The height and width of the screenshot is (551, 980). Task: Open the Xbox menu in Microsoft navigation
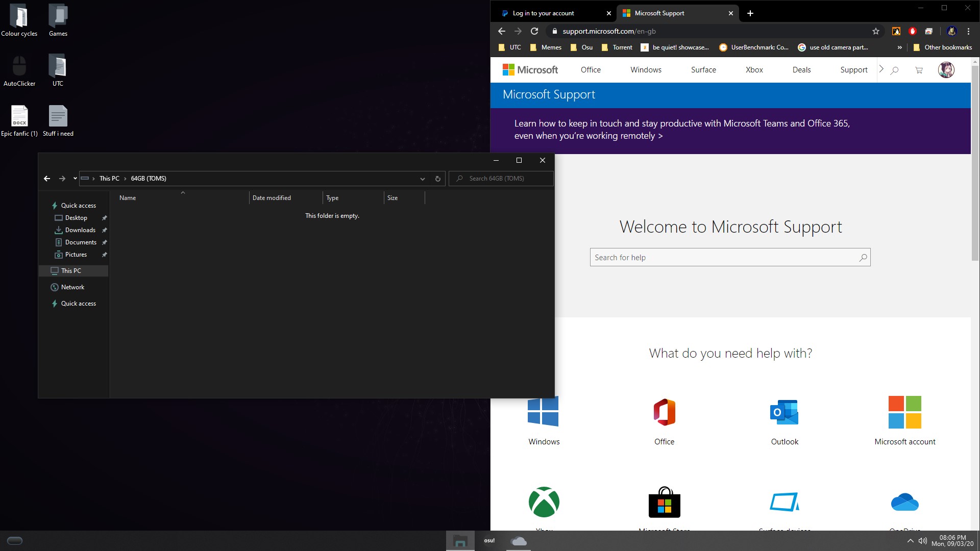click(x=754, y=70)
